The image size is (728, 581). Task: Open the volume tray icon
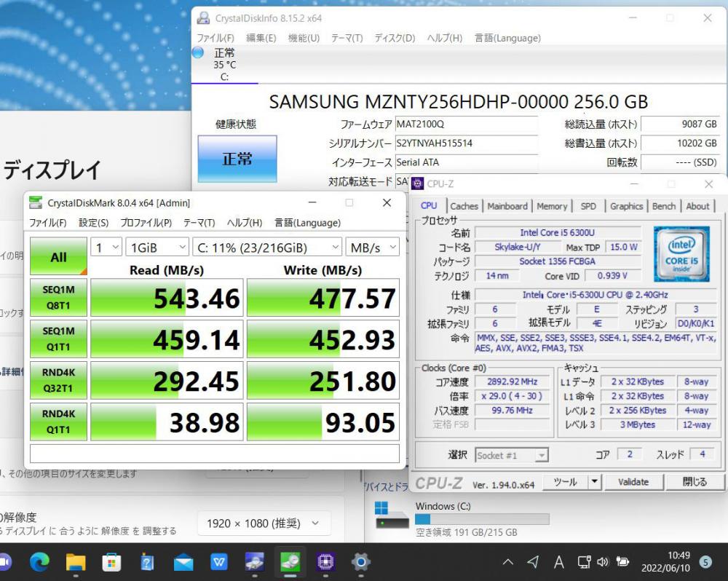pyautogui.click(x=603, y=562)
